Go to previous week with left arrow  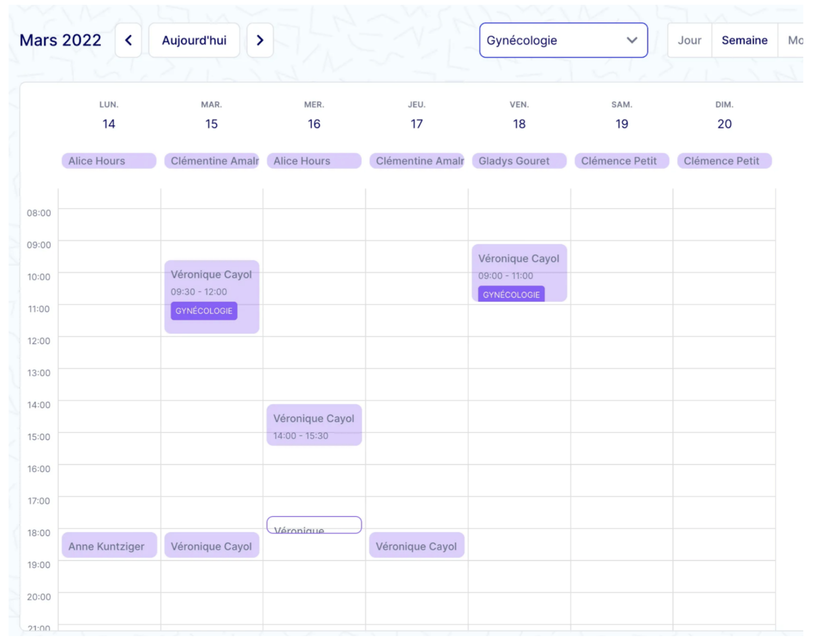128,40
